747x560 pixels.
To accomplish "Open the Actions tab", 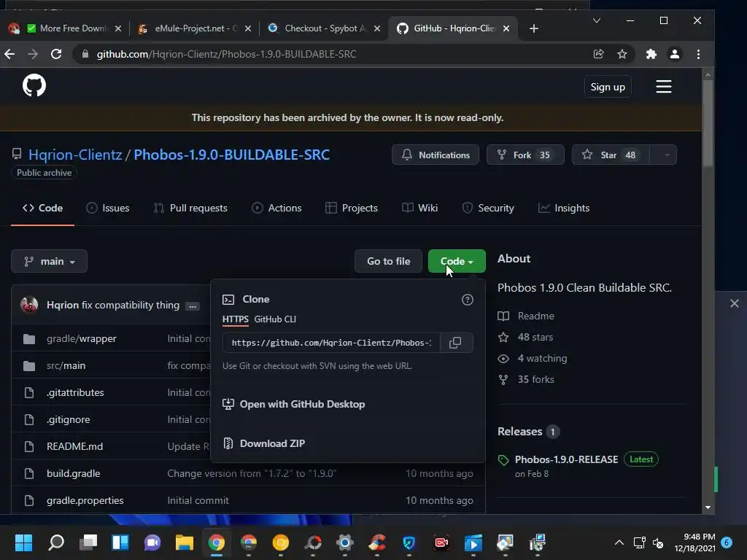I will tap(276, 208).
